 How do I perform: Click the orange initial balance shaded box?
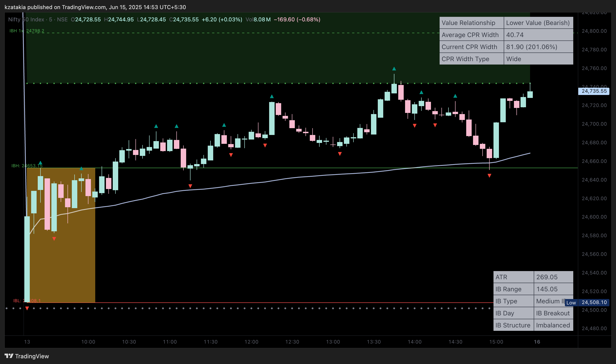point(61,235)
